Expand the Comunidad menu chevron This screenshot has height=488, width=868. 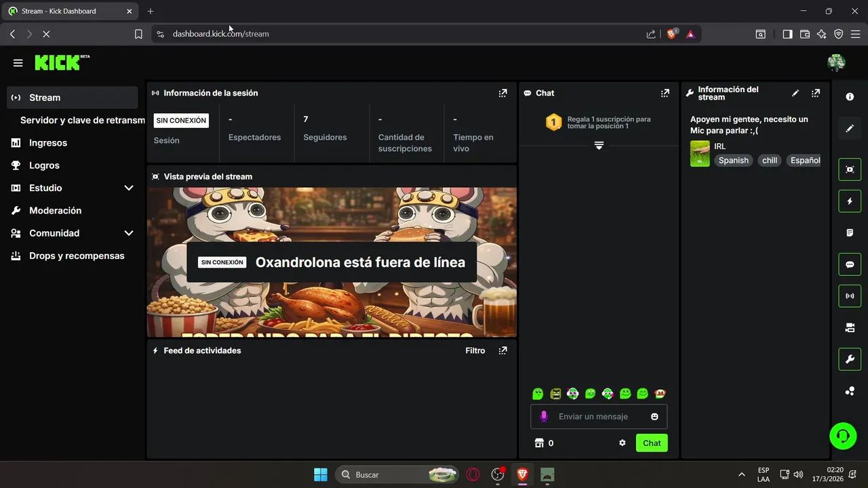point(129,233)
